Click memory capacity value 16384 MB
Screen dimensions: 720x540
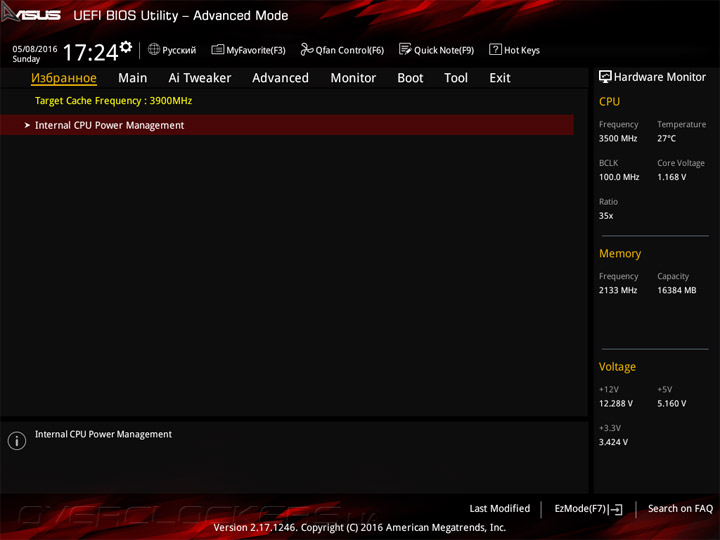[676, 290]
